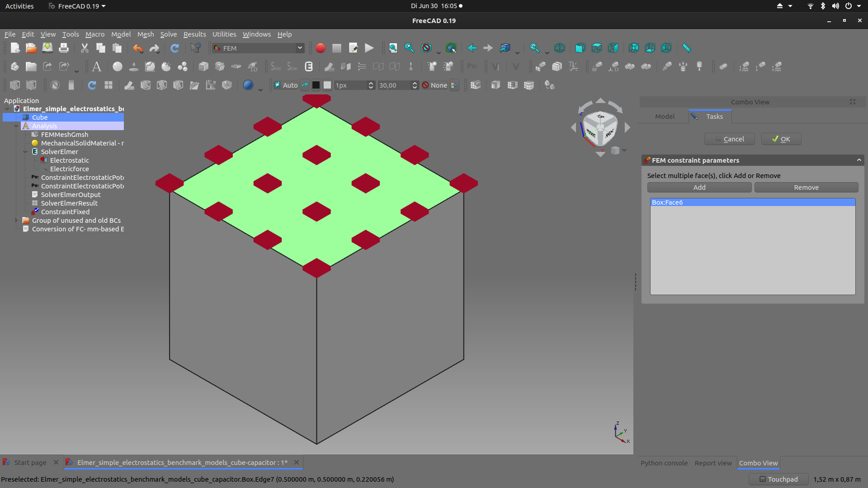Click the Fit all view icon
Screen dimensions: 868x488
(x=393, y=48)
